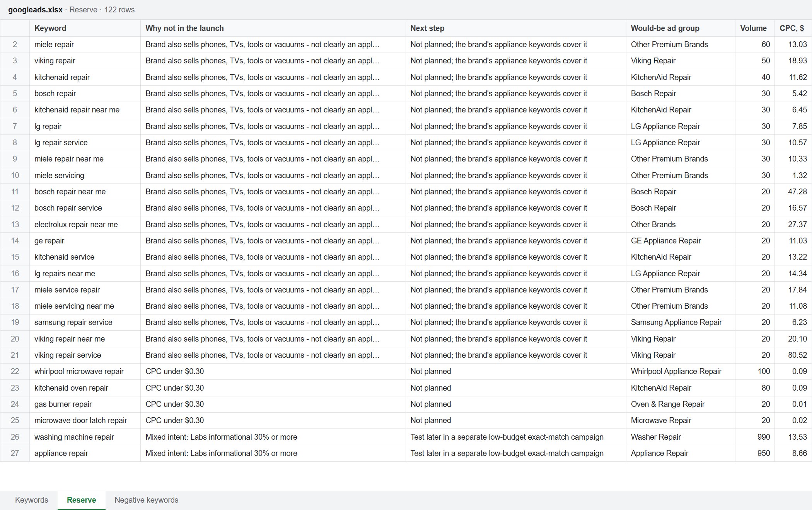Switch to the Keywords sheet tab

[x=32, y=500]
